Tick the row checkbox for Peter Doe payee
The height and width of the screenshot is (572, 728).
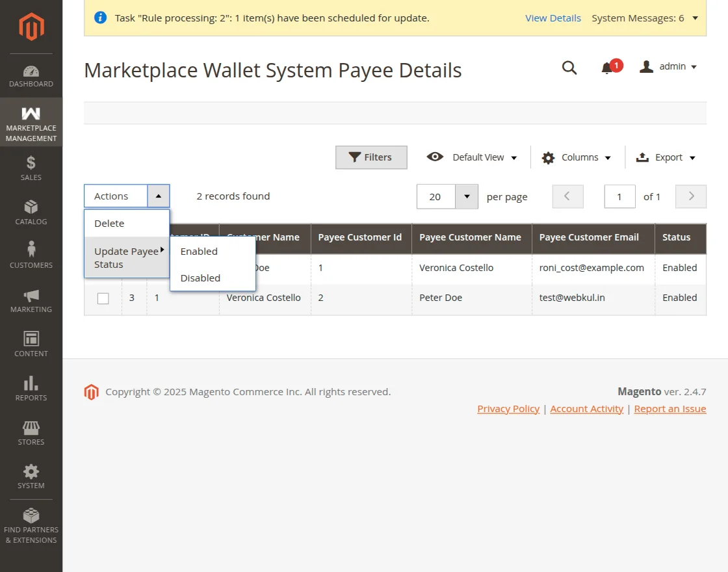(103, 298)
